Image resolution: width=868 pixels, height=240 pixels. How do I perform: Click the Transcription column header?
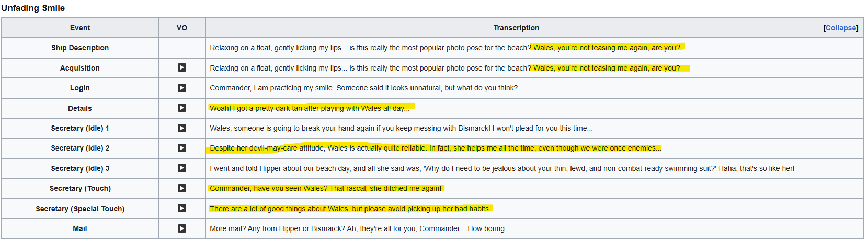pos(516,28)
